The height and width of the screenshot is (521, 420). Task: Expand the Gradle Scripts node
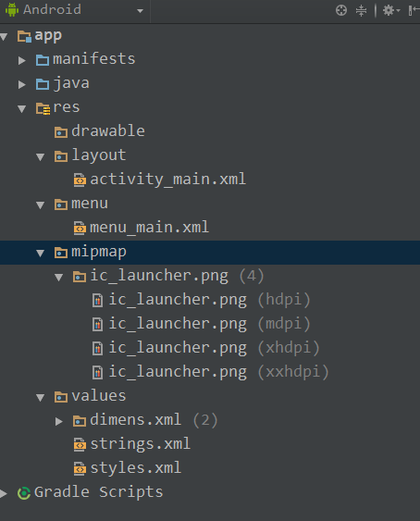(x=4, y=493)
